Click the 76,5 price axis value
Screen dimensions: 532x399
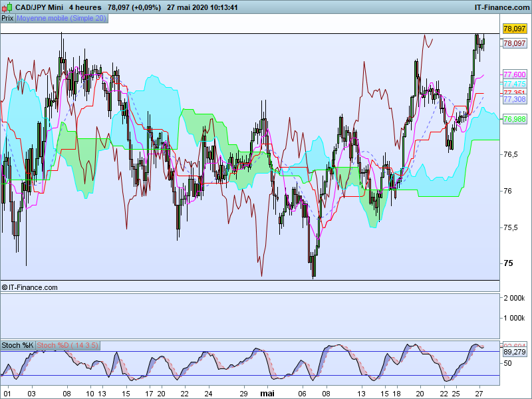[x=511, y=154]
